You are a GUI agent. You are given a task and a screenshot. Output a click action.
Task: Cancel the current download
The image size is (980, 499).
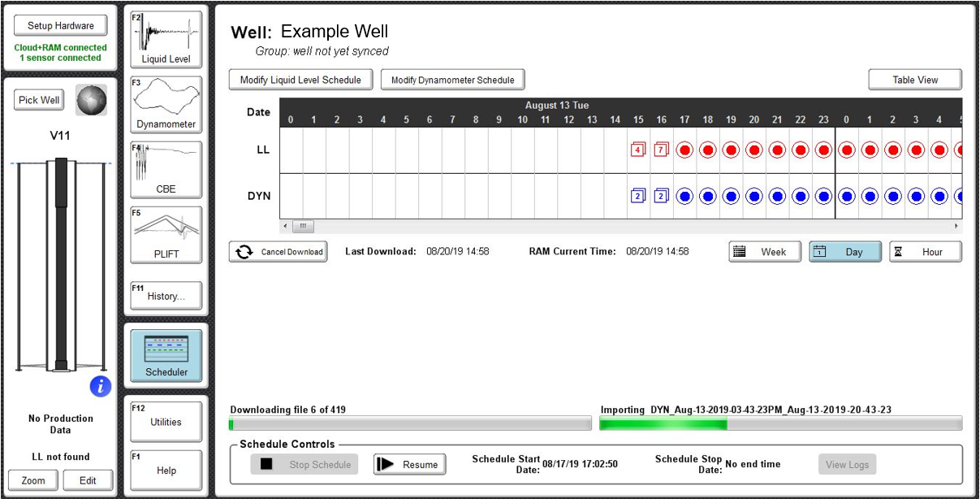click(x=278, y=252)
